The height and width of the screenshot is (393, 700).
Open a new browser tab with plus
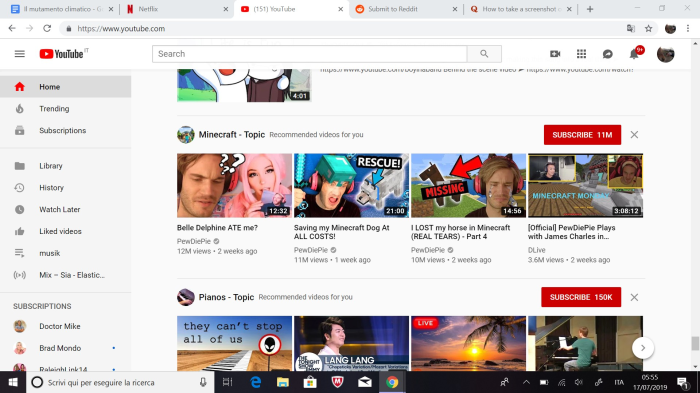click(590, 9)
